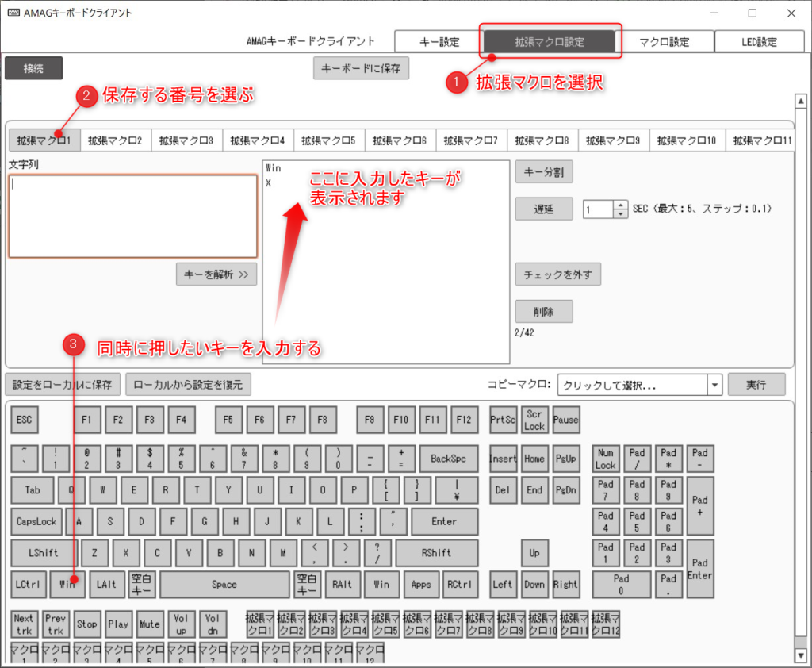Screen dimensions: 812x668
Task: Click the ESC key on the virtual keyboard
Action: pos(24,420)
